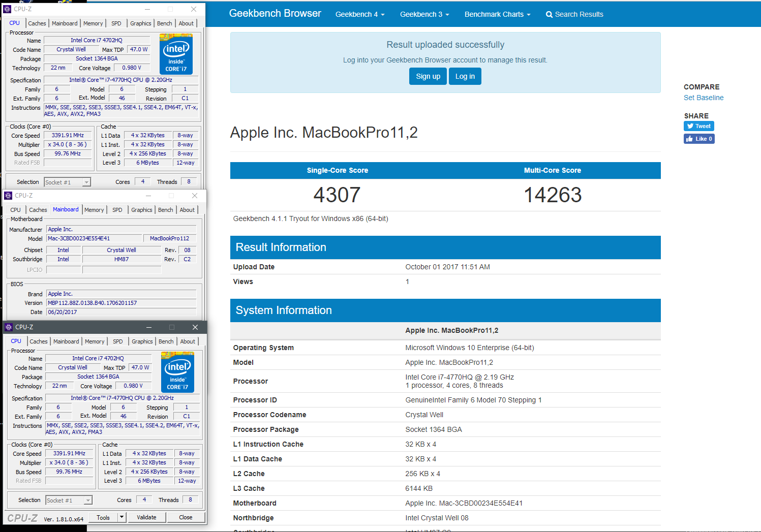Open Memory tab in bottom CPU-Z window
The height and width of the screenshot is (532, 761).
[x=95, y=341]
